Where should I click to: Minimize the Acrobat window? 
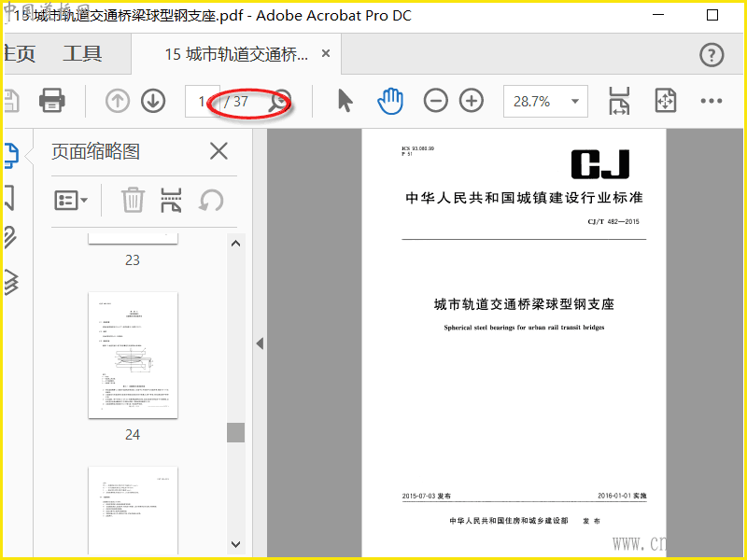pos(658,15)
